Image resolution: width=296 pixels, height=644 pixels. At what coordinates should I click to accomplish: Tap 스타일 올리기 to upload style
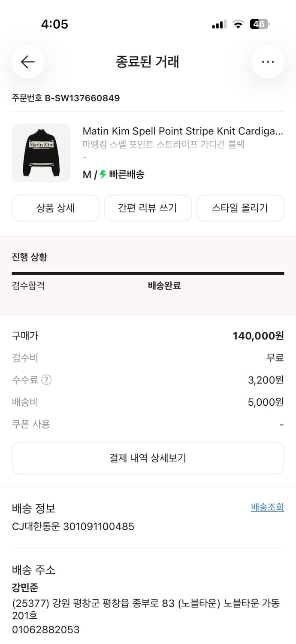point(240,208)
